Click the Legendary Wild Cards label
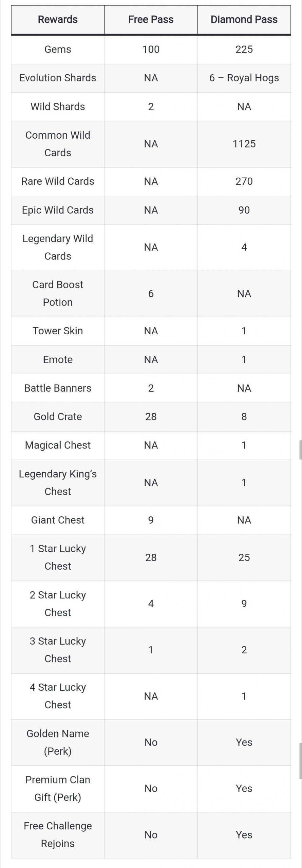The width and height of the screenshot is (302, 868). pyautogui.click(x=58, y=247)
